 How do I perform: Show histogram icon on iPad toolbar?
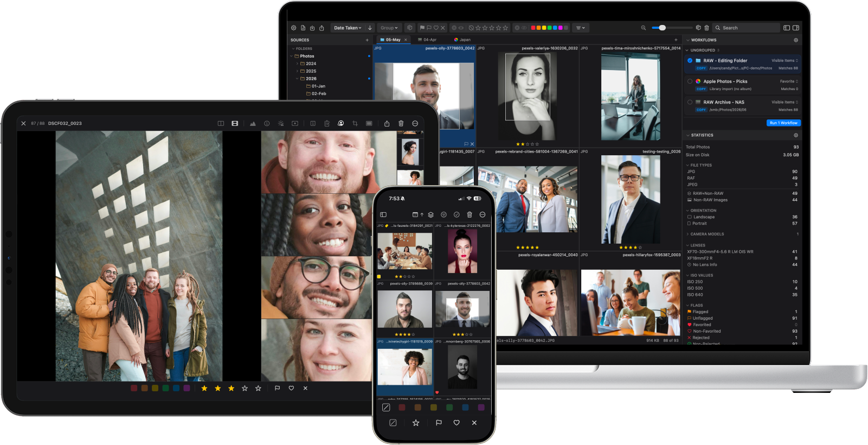[253, 123]
